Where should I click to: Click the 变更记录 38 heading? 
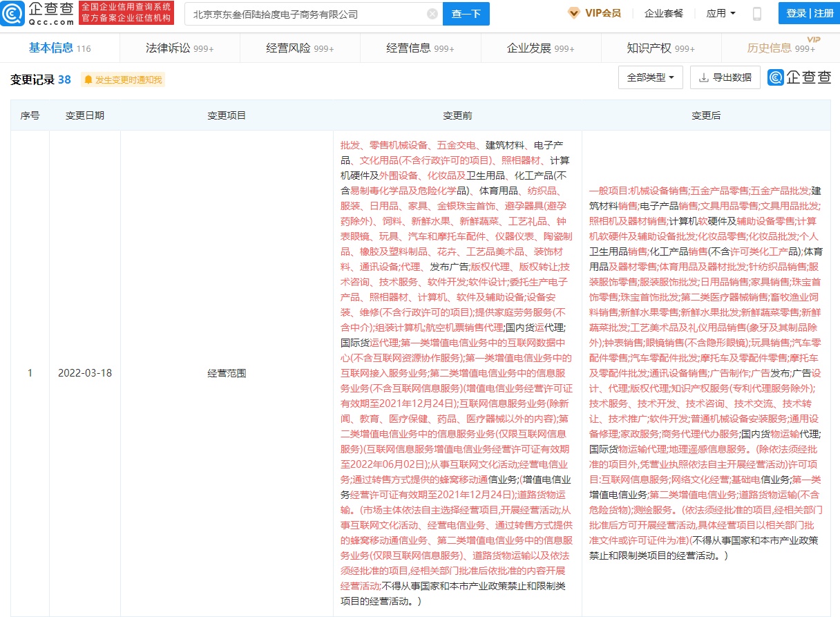tap(41, 80)
